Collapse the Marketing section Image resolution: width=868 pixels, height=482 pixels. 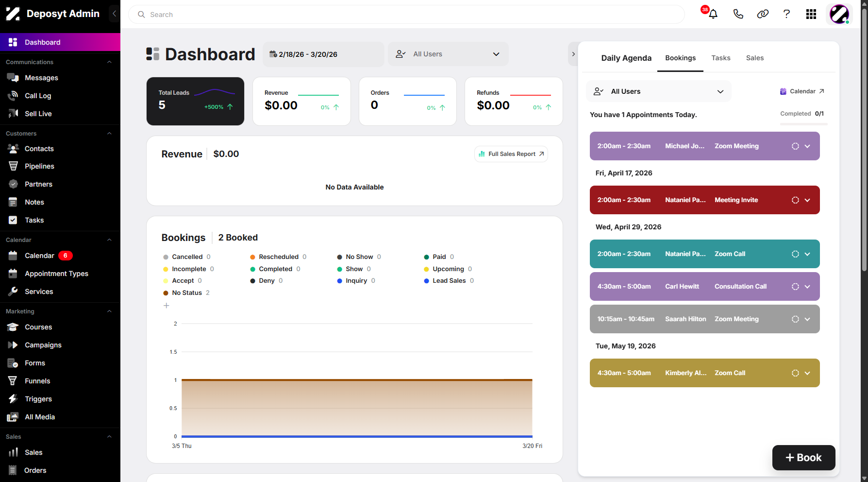click(x=109, y=311)
